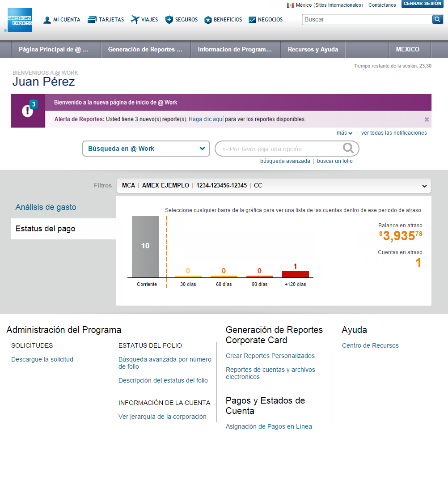Click the Balance en atraso amount $3,935.78
This screenshot has height=481, width=448.
point(401,236)
